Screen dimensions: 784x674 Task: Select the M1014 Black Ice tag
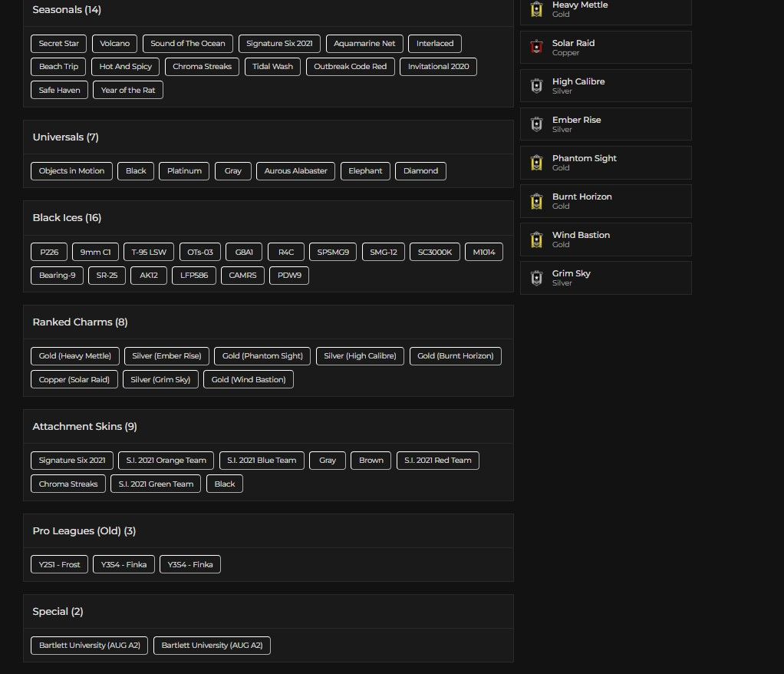(x=484, y=253)
